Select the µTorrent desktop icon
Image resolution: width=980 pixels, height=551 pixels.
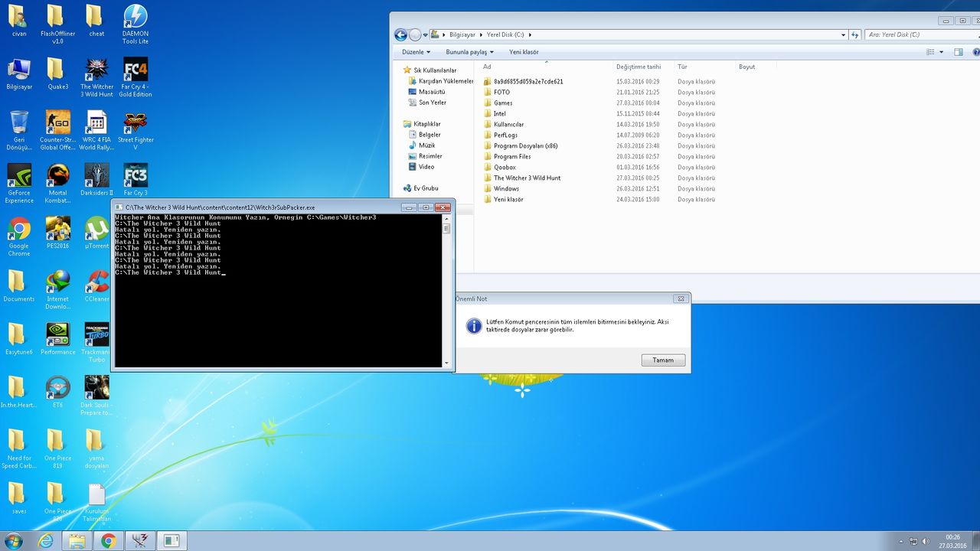click(x=96, y=233)
